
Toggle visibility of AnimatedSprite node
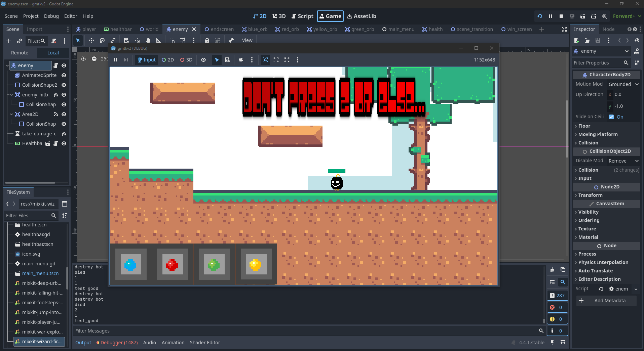(64, 75)
